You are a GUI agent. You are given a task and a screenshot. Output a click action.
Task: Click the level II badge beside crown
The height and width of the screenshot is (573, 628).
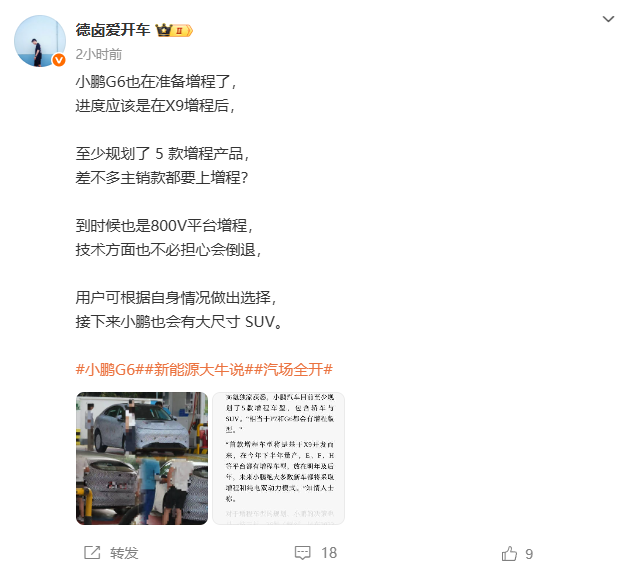pyautogui.click(x=182, y=30)
